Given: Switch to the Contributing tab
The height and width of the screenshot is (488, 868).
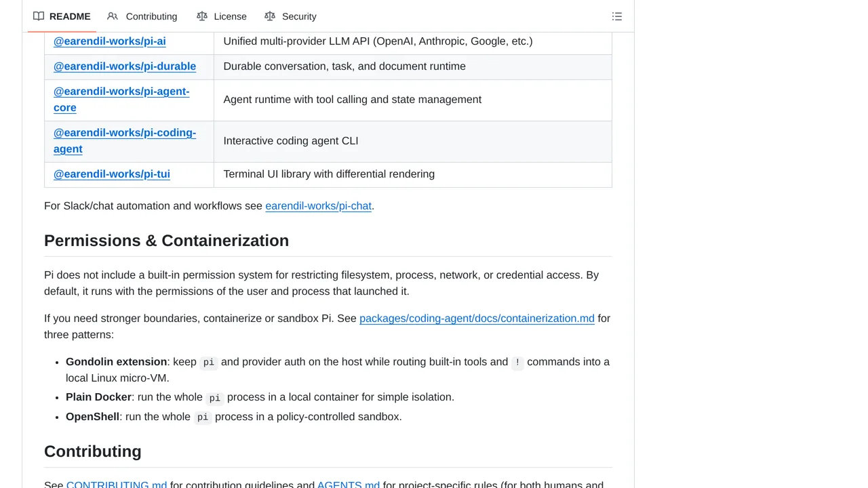Looking at the screenshot, I should (x=142, y=16).
